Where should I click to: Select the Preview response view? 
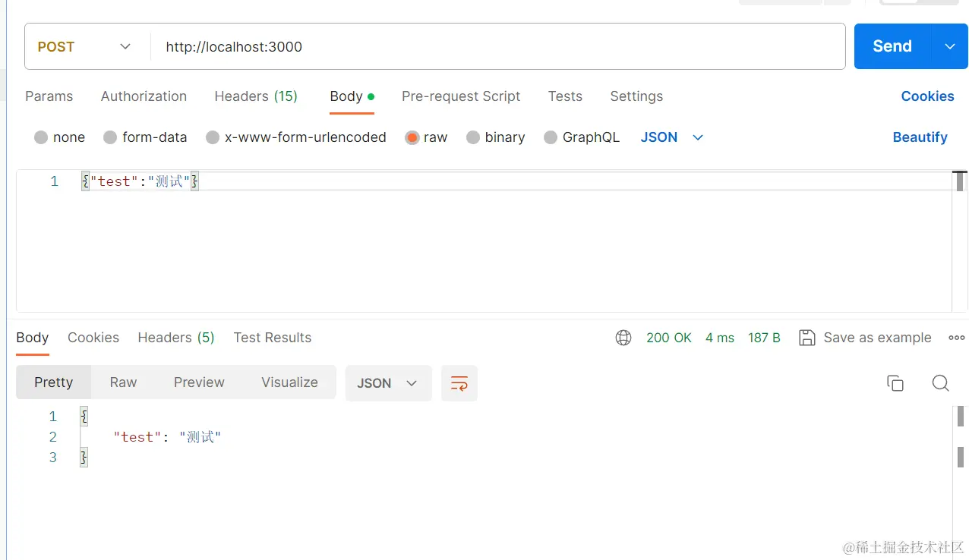pyautogui.click(x=199, y=382)
